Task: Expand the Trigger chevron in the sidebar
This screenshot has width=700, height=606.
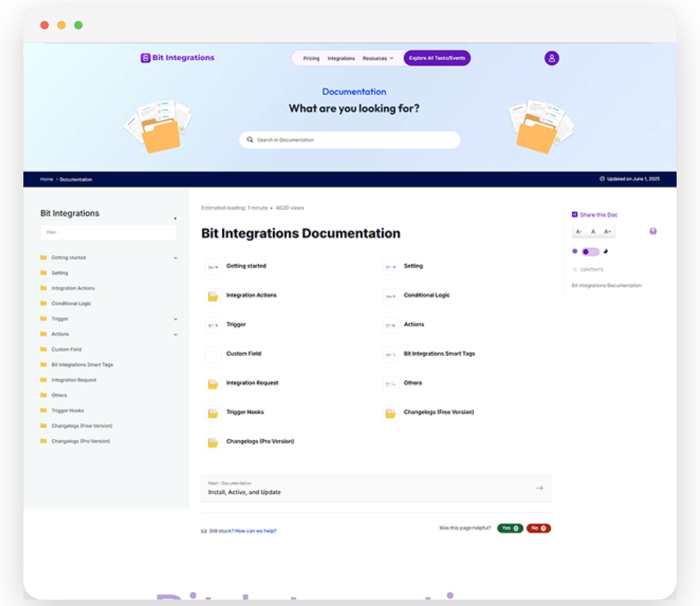Action: click(x=175, y=319)
